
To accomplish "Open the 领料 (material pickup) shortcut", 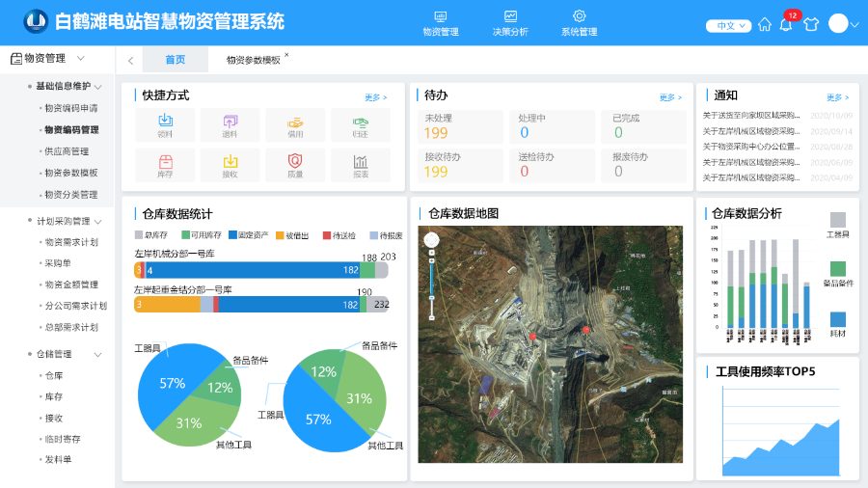I will click(165, 125).
